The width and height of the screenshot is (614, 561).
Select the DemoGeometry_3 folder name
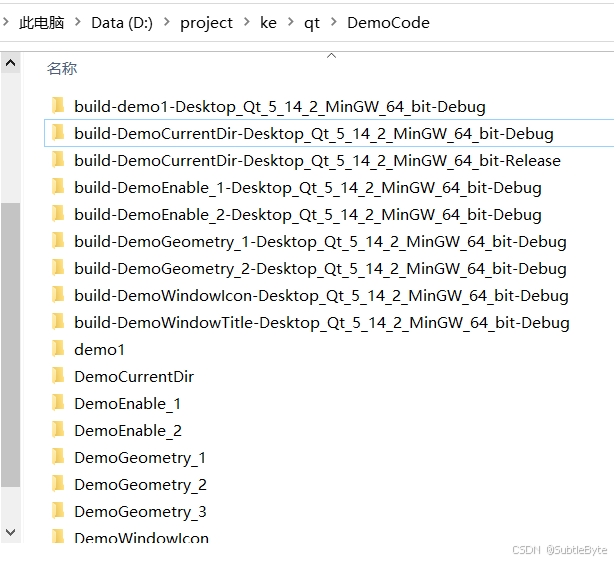[x=141, y=512]
